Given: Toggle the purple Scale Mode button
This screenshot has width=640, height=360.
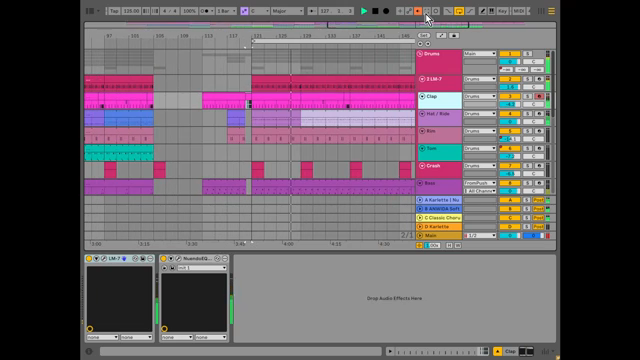Looking at the screenshot, I should click(244, 11).
